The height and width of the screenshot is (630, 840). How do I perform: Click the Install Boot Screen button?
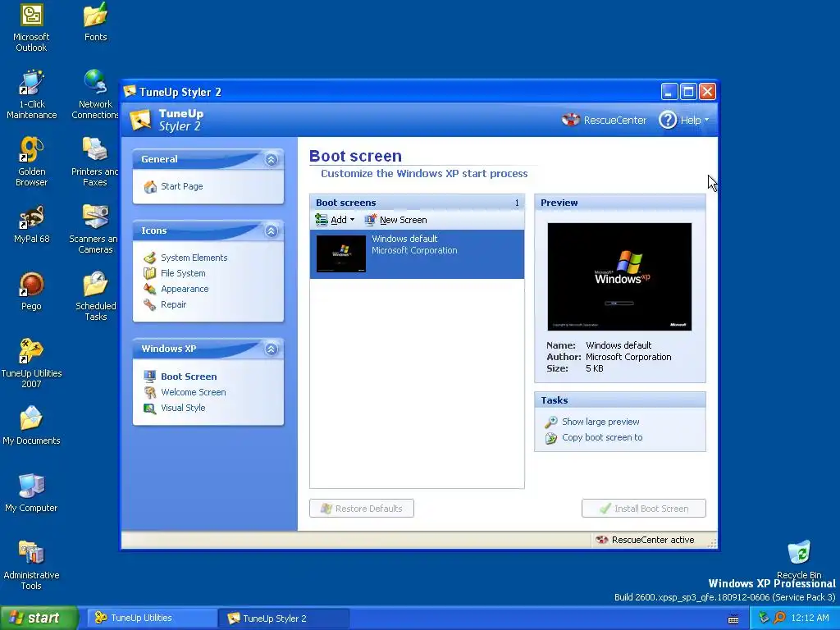pos(643,509)
